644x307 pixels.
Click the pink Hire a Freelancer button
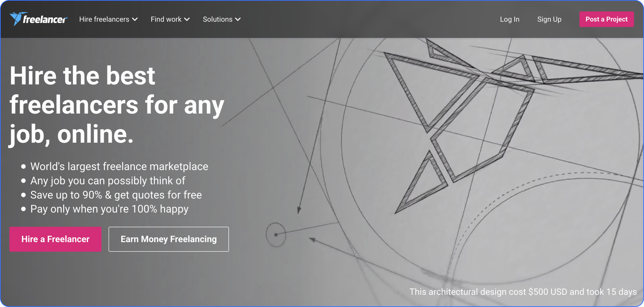55,239
